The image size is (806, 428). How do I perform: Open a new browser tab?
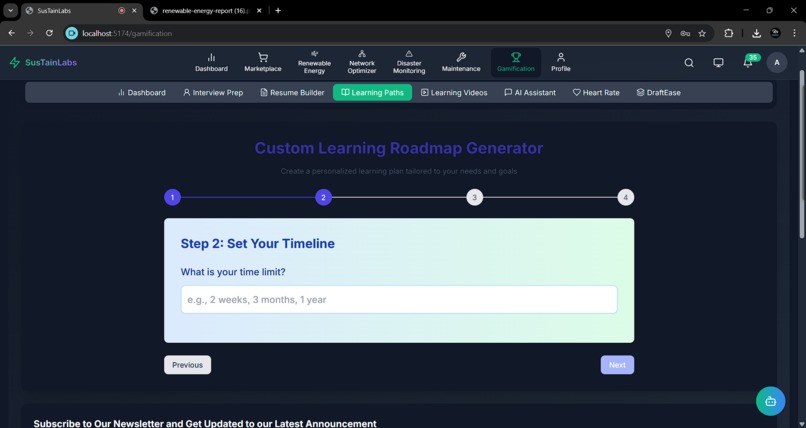[x=278, y=10]
